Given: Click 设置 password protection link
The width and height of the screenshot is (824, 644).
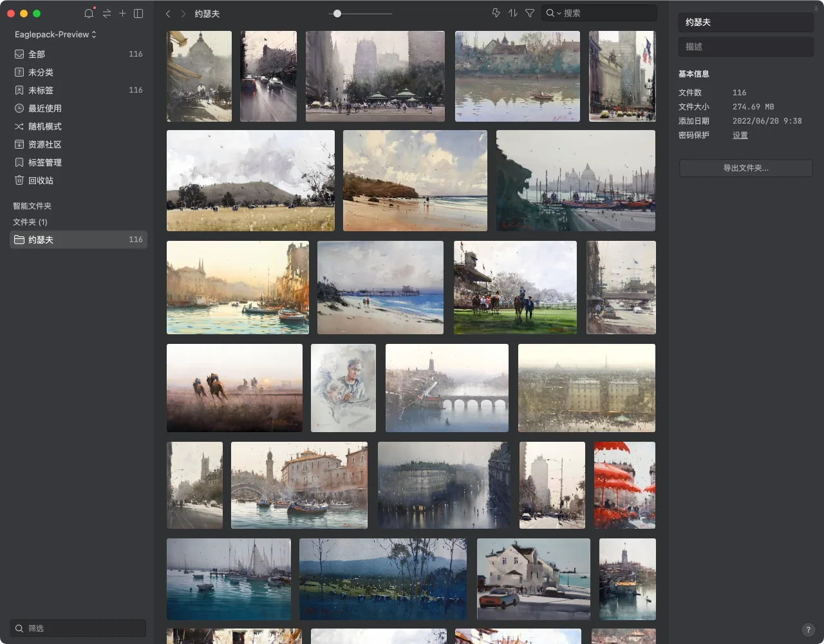Looking at the screenshot, I should [740, 135].
